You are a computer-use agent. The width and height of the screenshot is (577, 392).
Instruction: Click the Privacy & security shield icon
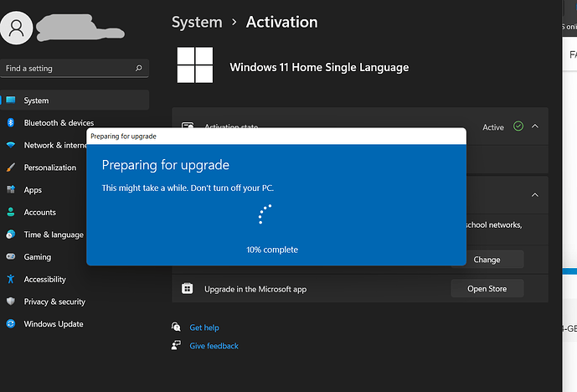click(11, 302)
